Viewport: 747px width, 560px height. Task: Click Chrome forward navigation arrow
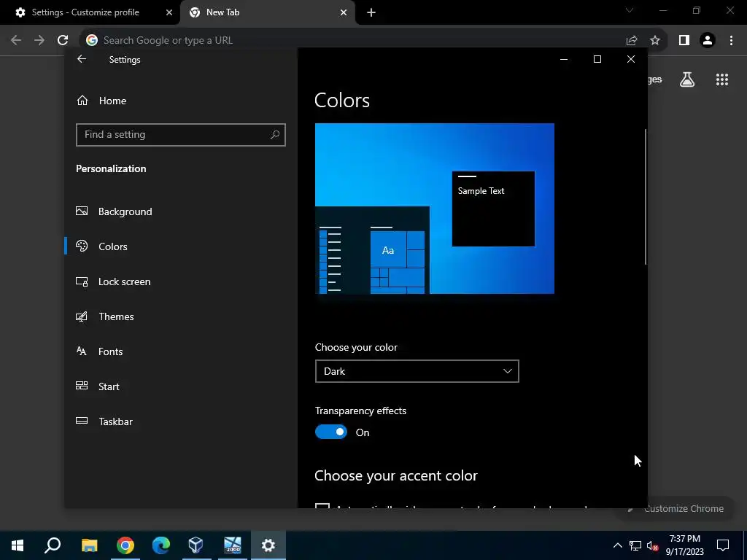[39, 40]
